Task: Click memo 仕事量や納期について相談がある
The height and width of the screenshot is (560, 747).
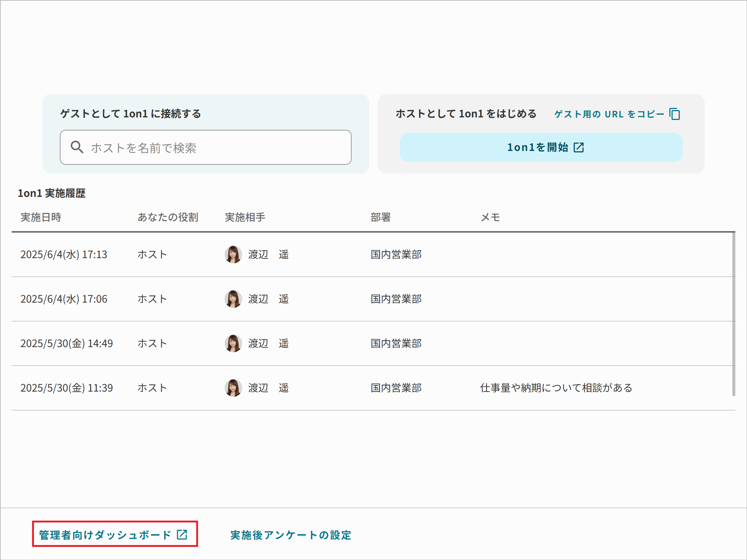Action: click(556, 388)
